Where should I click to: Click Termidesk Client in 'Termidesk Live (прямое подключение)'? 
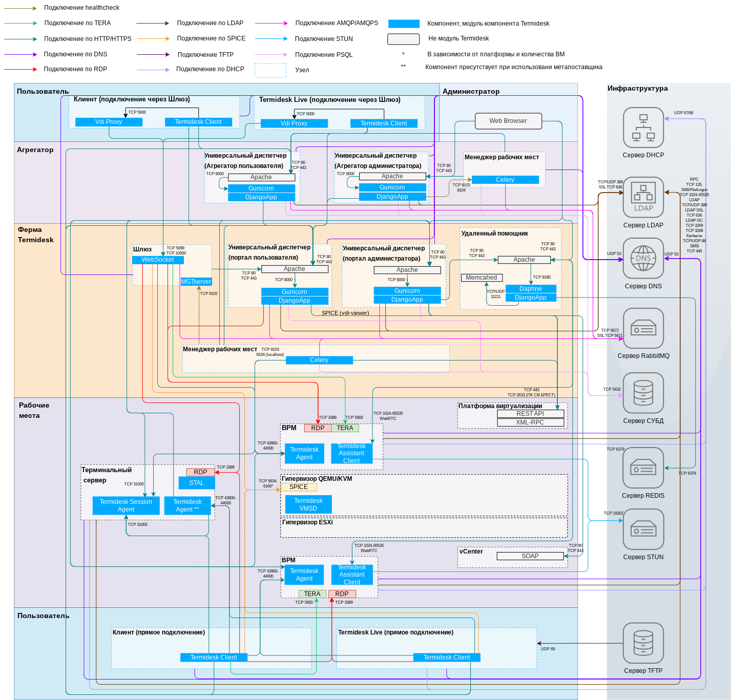[447, 657]
